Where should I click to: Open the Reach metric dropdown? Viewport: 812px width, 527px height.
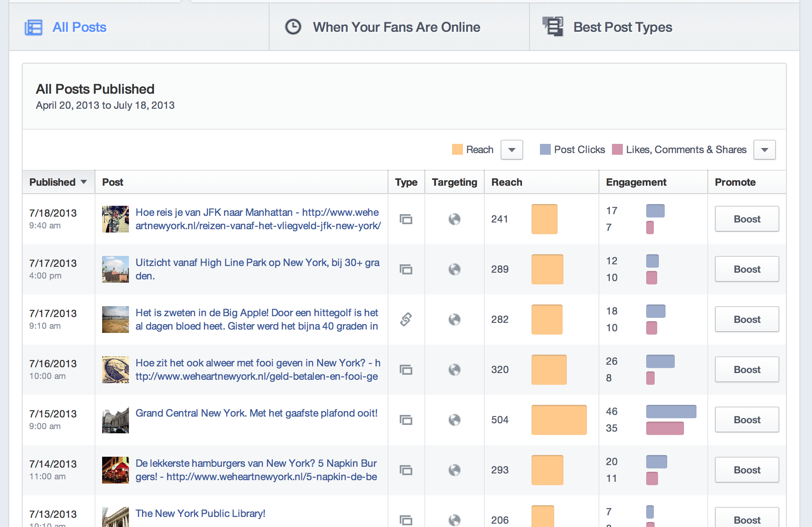[511, 150]
